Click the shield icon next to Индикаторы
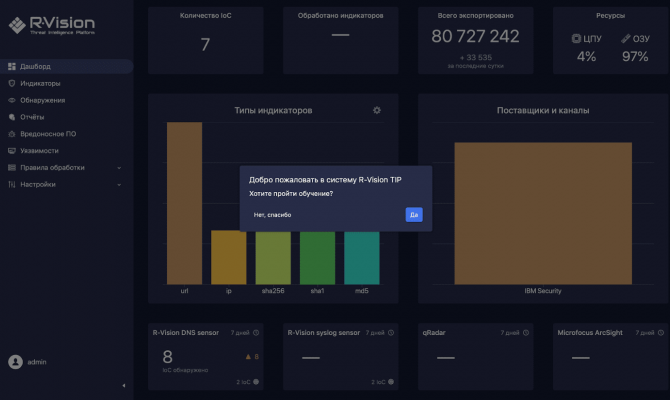The image size is (670, 400). (12, 83)
